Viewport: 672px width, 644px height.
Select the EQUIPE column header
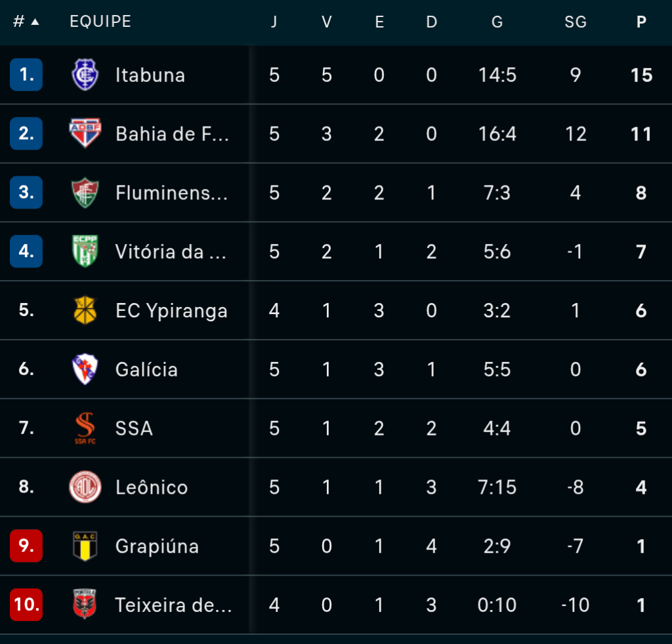[x=100, y=22]
